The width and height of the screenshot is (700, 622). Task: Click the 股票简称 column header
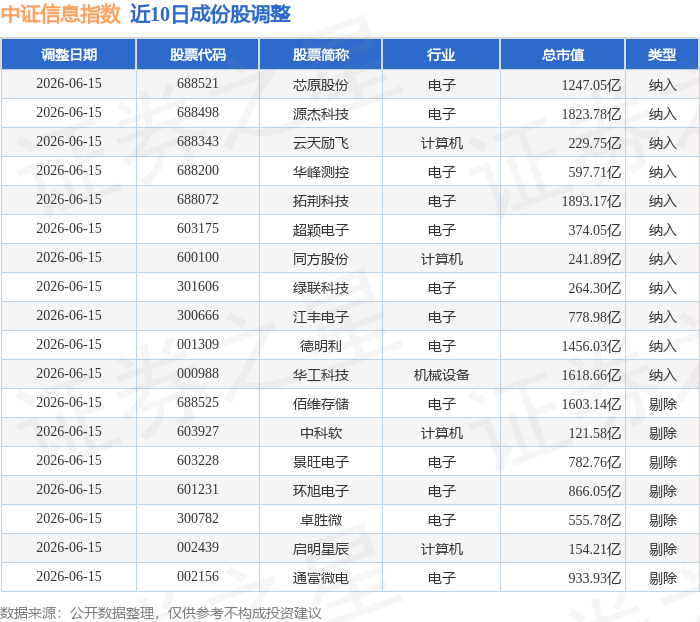point(321,54)
